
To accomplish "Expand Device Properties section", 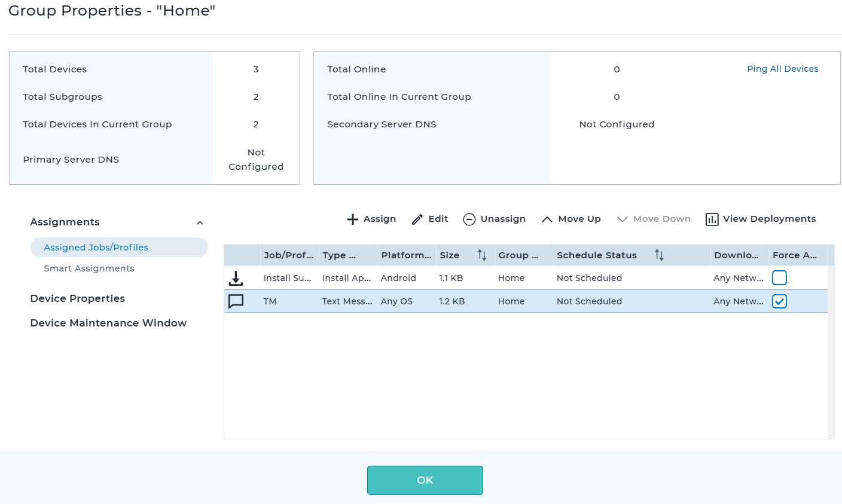I will point(78,298).
